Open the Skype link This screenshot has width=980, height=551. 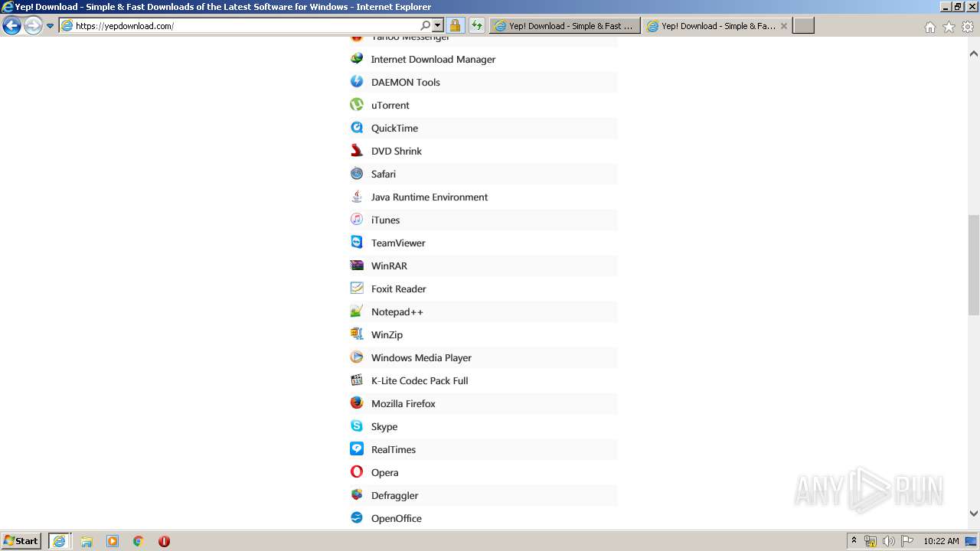384,426
